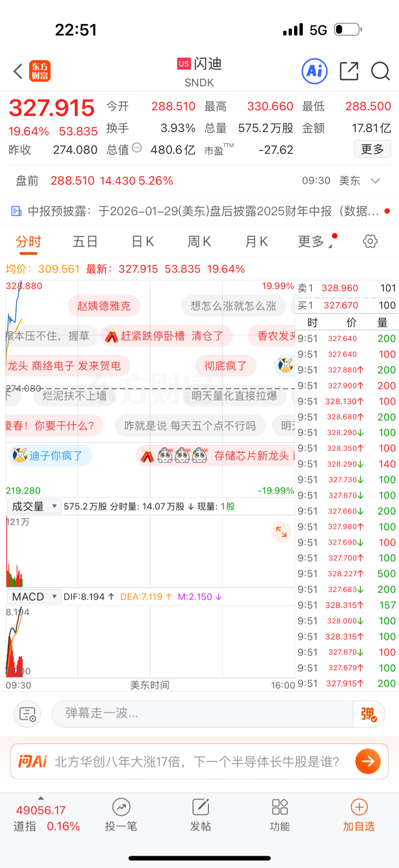Tap the 均价 309.561 label
The image size is (399, 868).
(x=43, y=269)
